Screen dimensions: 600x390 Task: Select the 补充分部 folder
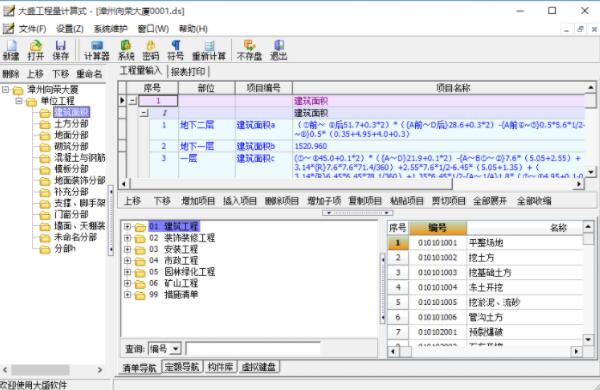pyautogui.click(x=71, y=192)
